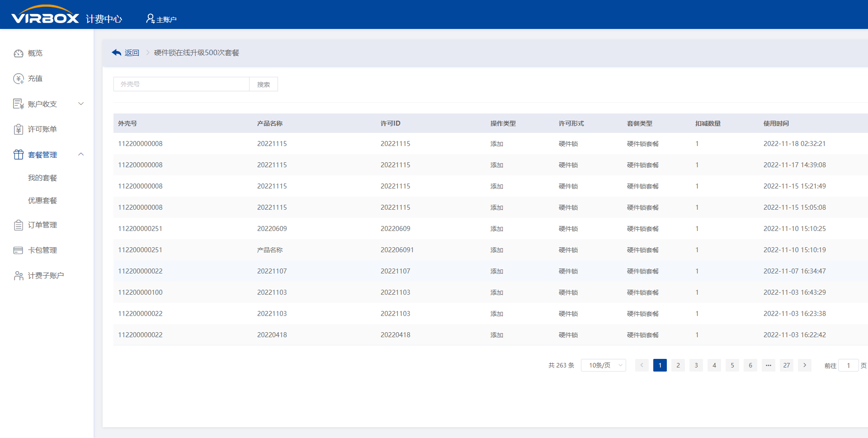Click the next page arrow
Screen dimensions: 868x438
805,365
